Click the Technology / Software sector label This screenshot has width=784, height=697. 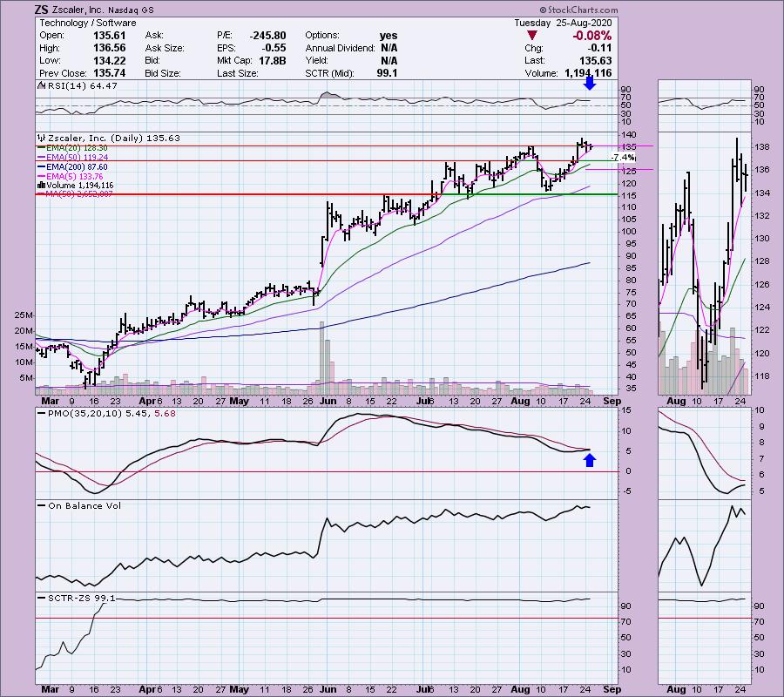coord(87,23)
